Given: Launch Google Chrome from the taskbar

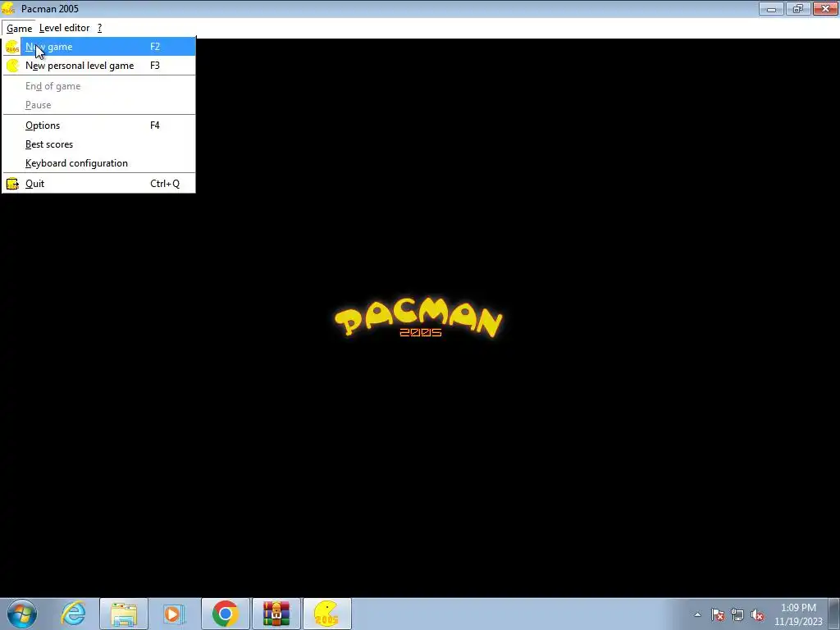Looking at the screenshot, I should coord(225,614).
